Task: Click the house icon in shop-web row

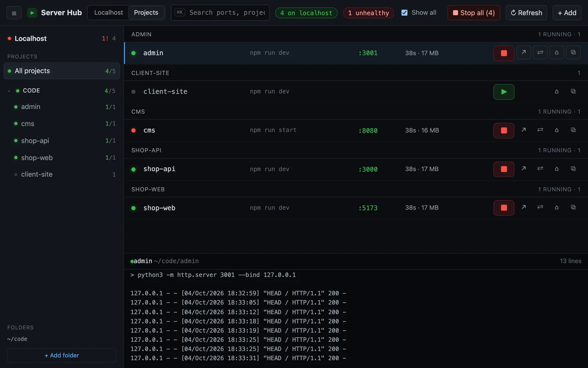Action: pos(556,207)
